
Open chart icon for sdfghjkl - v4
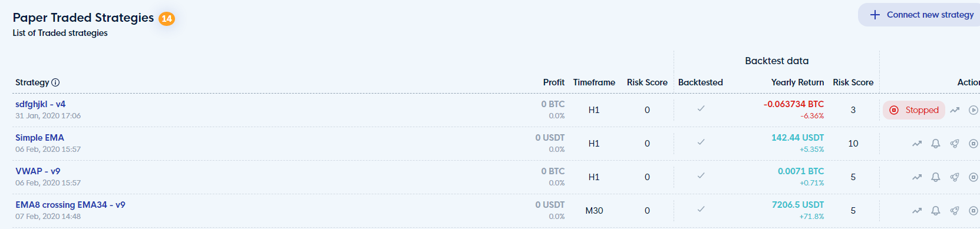tap(955, 110)
